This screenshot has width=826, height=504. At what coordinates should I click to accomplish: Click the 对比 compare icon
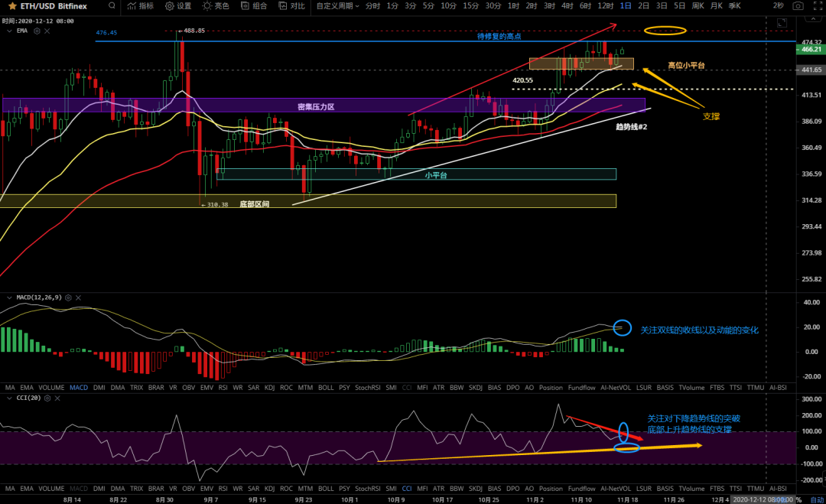click(291, 6)
